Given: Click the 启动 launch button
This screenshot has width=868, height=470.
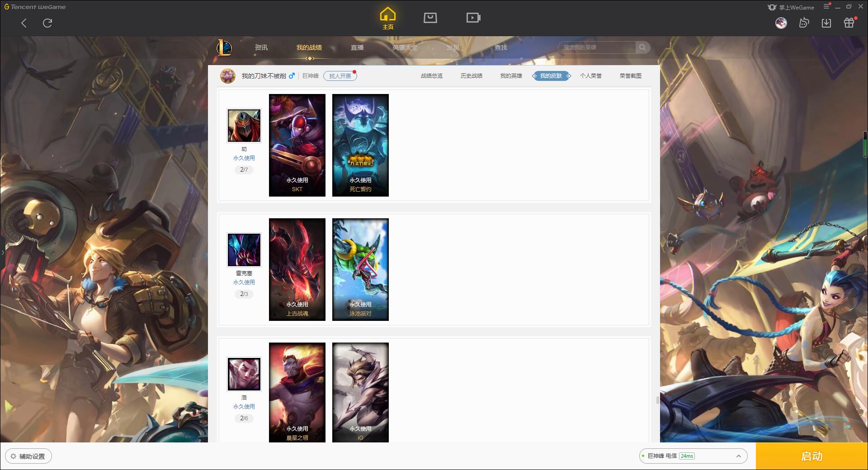Looking at the screenshot, I should 812,456.
